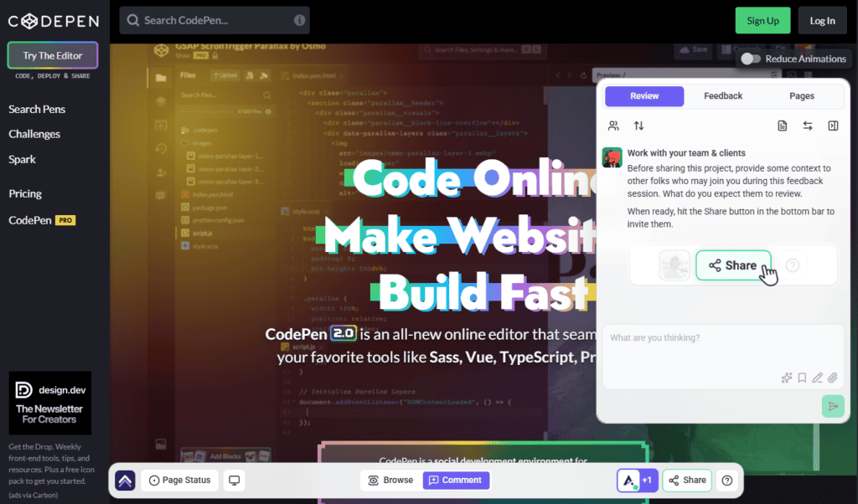Viewport: 858px width, 504px height.
Task: Switch to the Review tab
Action: click(x=644, y=95)
